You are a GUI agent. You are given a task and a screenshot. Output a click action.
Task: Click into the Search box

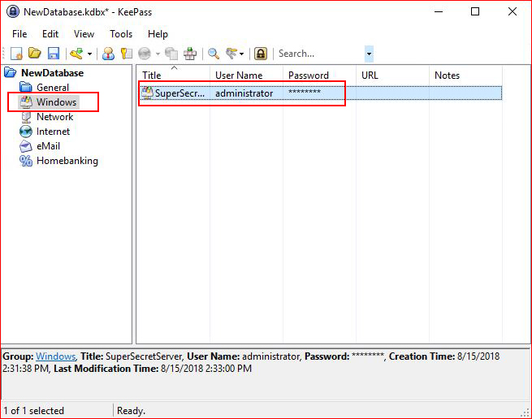[x=321, y=54]
